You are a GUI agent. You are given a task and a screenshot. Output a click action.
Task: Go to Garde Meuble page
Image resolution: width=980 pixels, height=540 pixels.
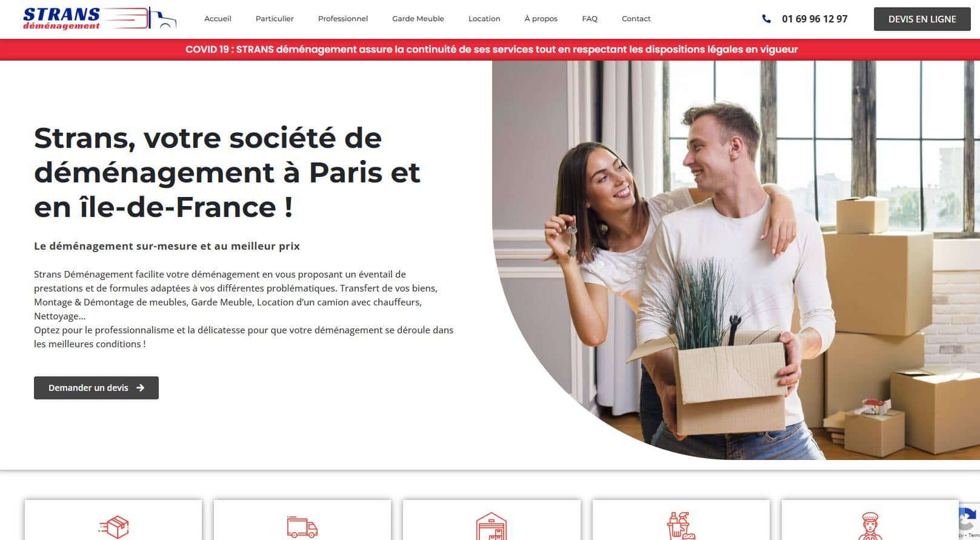click(418, 19)
